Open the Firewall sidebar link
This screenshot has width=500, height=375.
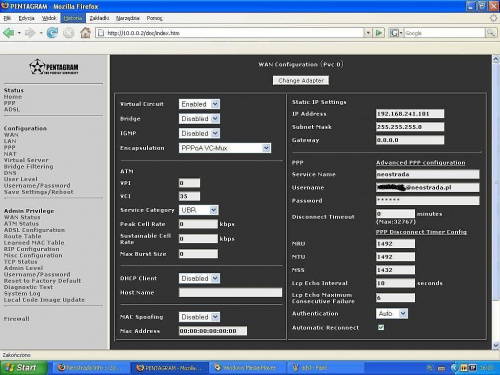click(17, 319)
